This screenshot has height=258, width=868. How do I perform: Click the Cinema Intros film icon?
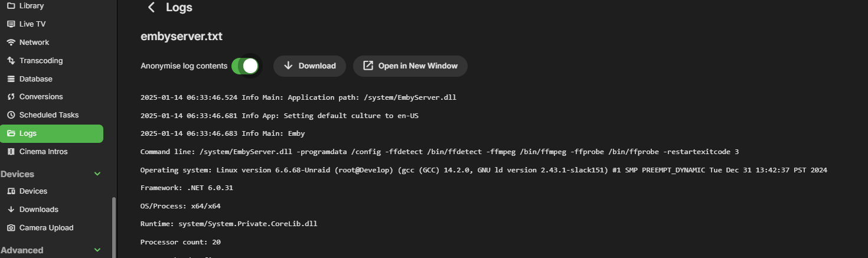click(11, 152)
